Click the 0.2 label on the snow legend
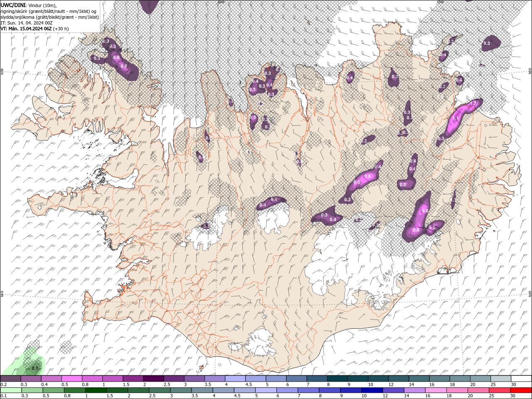The width and height of the screenshot is (532, 399). [4, 384]
